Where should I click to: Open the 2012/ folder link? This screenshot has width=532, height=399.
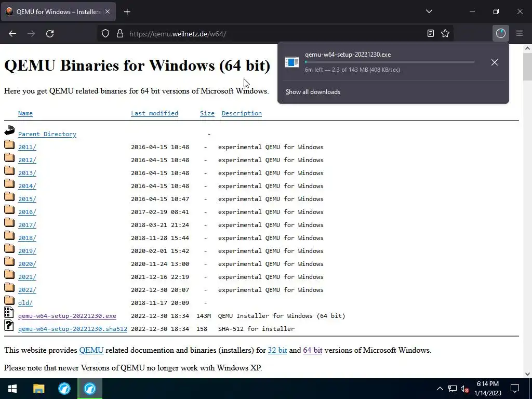click(x=27, y=160)
